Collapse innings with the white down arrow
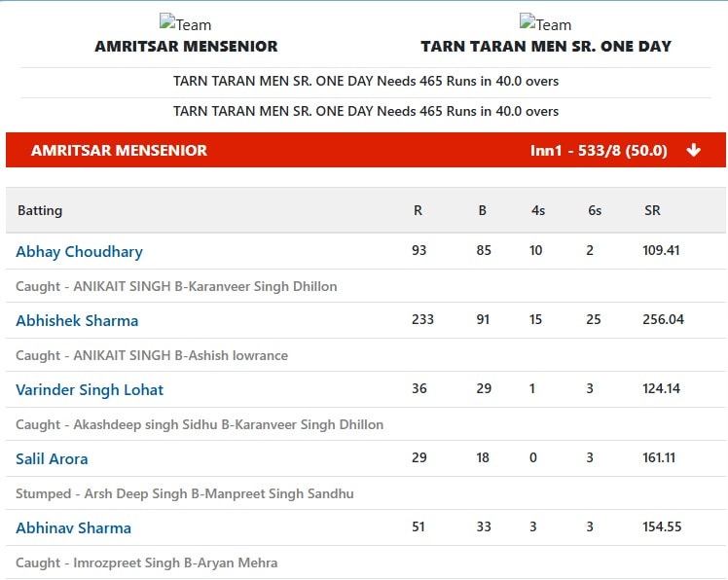 click(x=693, y=150)
